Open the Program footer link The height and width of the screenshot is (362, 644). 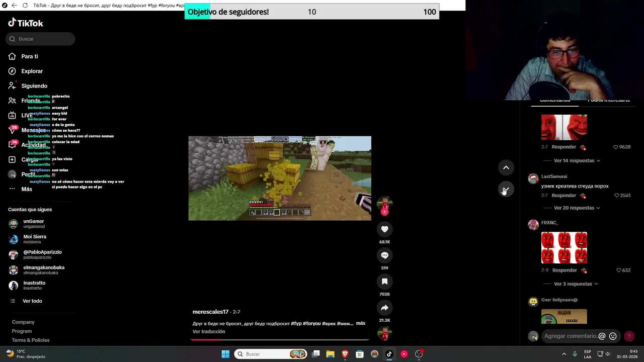pos(22,331)
